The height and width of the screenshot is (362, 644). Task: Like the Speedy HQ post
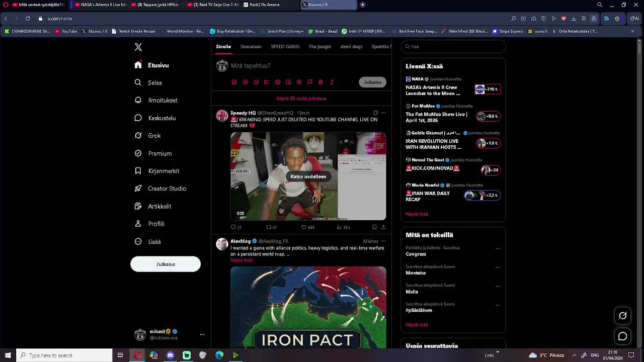(x=307, y=227)
